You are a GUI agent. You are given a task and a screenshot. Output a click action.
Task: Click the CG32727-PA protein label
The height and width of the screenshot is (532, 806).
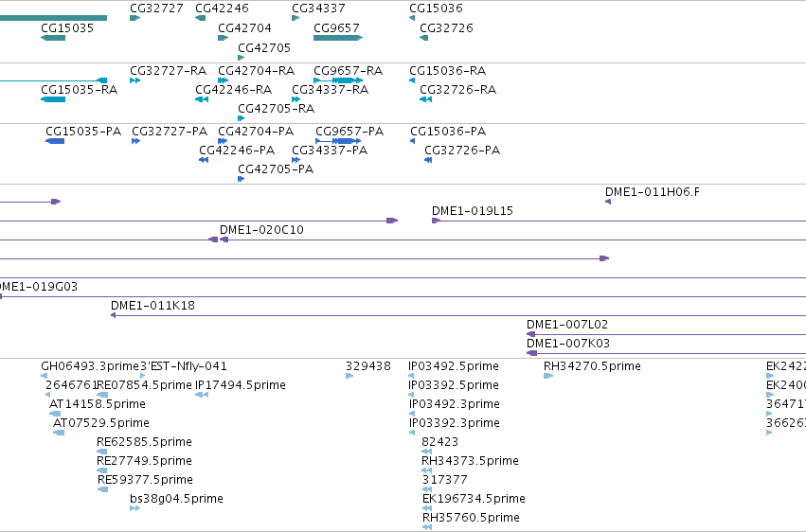pos(170,132)
